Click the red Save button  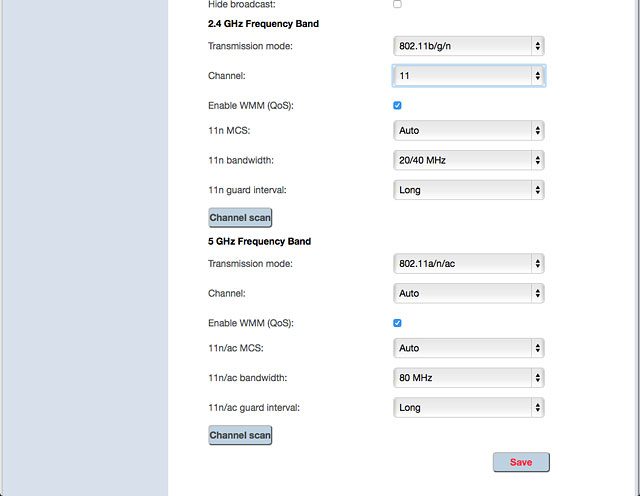(521, 462)
